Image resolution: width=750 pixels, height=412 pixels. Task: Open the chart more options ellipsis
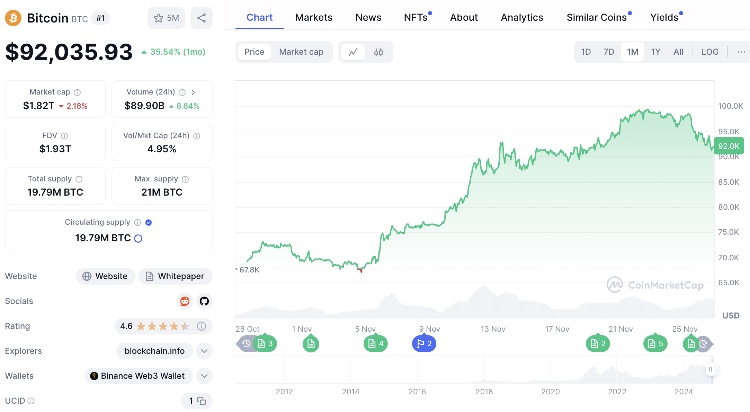coord(741,52)
